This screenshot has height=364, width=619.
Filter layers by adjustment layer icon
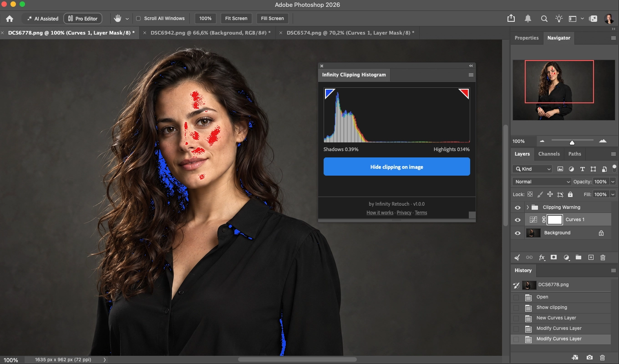(571, 169)
